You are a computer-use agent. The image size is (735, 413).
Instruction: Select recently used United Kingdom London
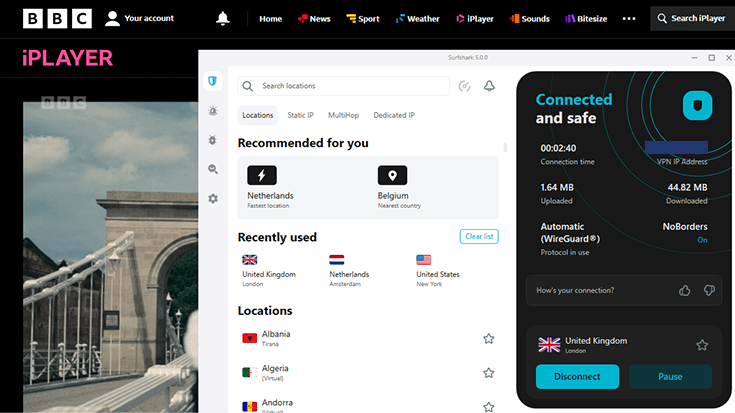(x=269, y=270)
